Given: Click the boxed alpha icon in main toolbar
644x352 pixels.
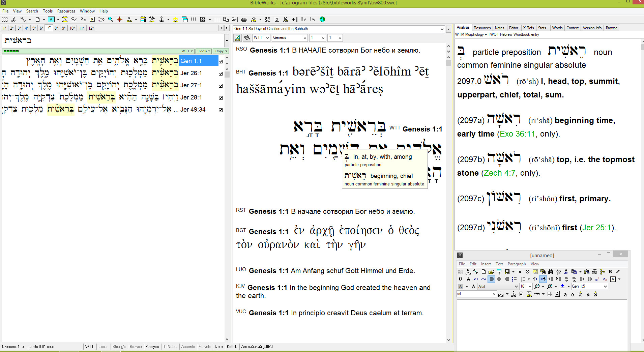Looking at the screenshot, I should [x=92, y=19].
